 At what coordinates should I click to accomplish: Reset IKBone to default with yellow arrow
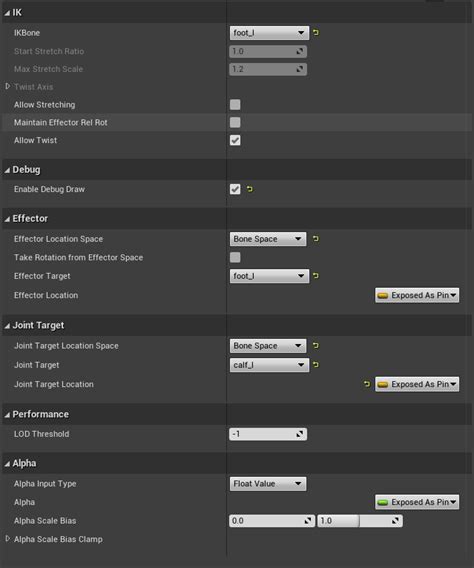point(316,33)
